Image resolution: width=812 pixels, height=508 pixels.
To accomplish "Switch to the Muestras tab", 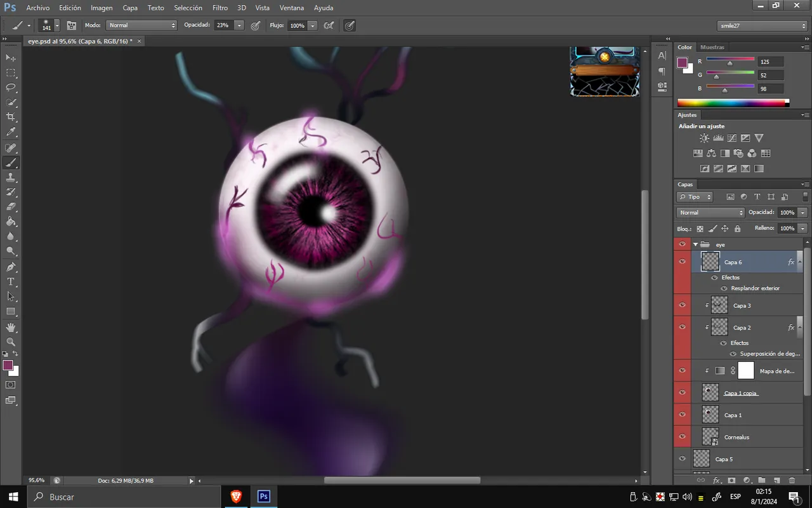I will [x=712, y=47].
